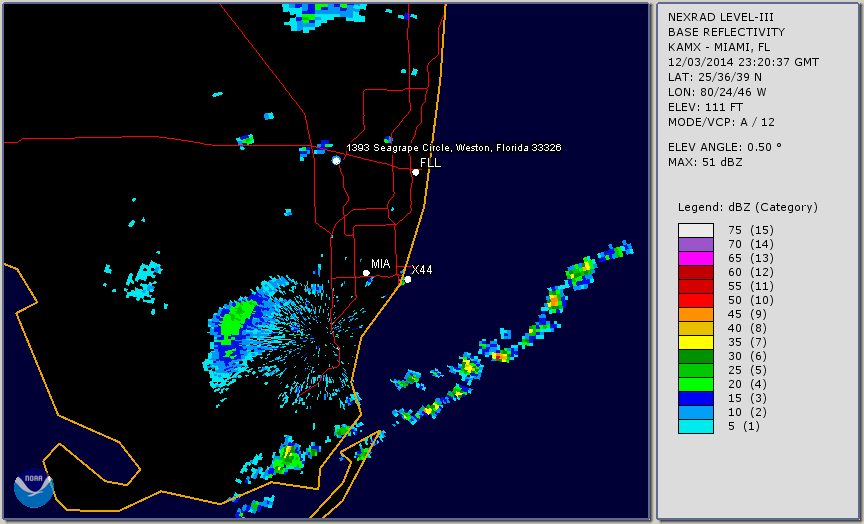
Task: Select the 55 dBZ red legend swatch
Action: (x=696, y=286)
